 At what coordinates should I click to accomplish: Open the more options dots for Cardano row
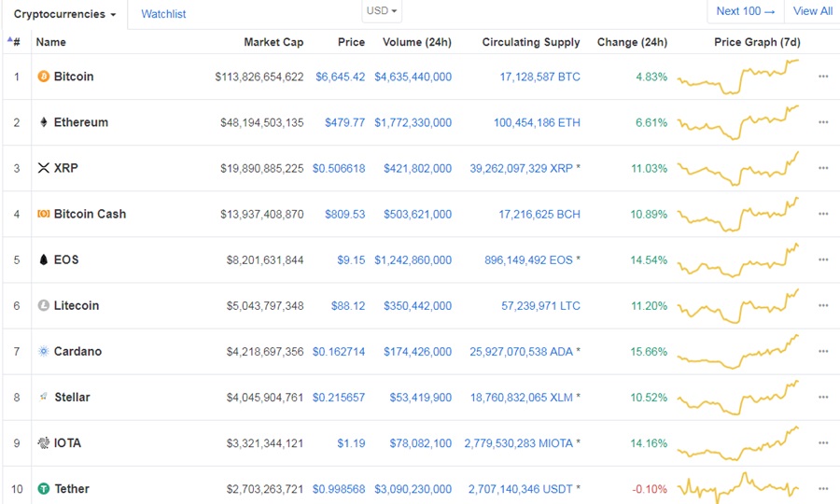coord(823,351)
